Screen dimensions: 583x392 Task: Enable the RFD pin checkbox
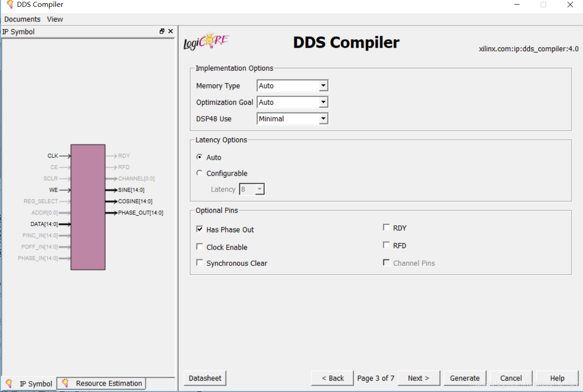(x=386, y=245)
